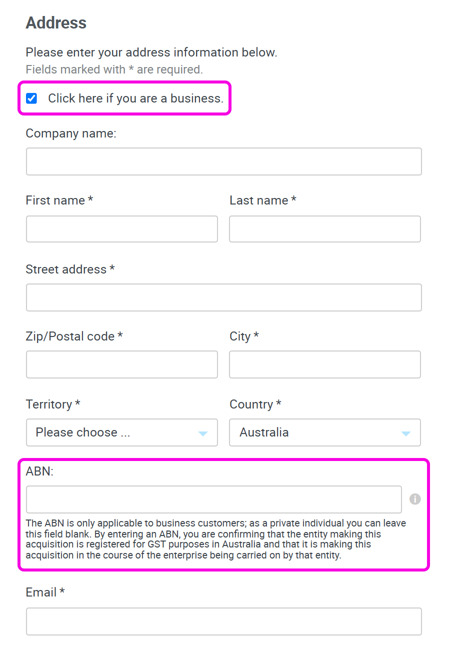This screenshot has height=651, width=463.
Task: Click the "Company name:" label
Action: pyautogui.click(x=71, y=133)
